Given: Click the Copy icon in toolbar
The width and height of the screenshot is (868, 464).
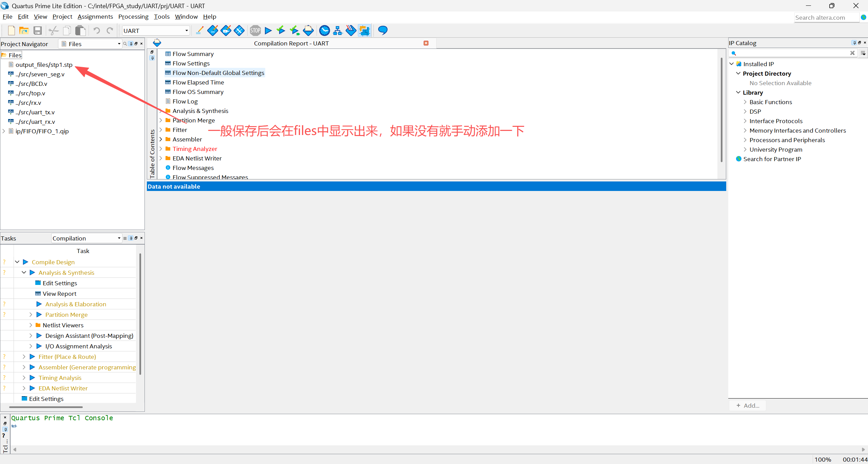Looking at the screenshot, I should coord(67,31).
